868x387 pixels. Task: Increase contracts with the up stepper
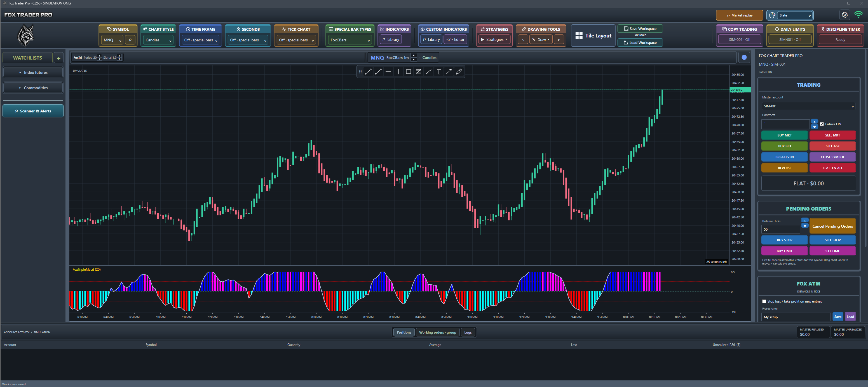(x=815, y=122)
